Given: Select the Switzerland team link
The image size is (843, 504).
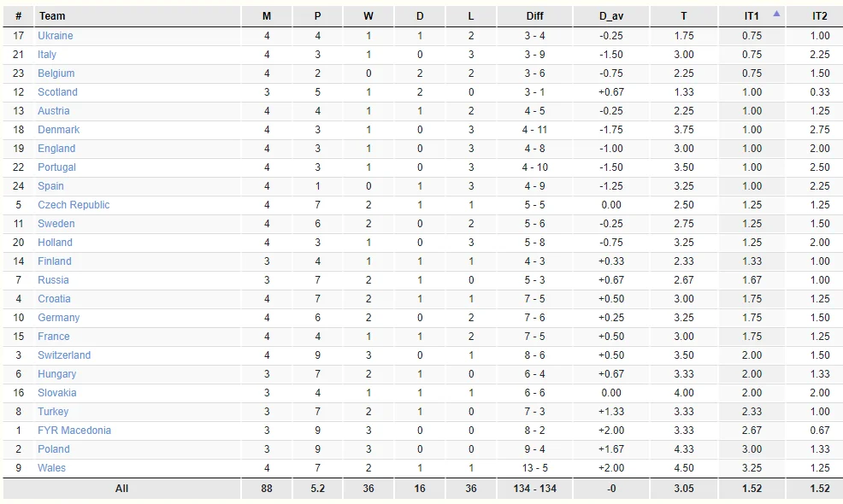Looking at the screenshot, I should [x=64, y=355].
